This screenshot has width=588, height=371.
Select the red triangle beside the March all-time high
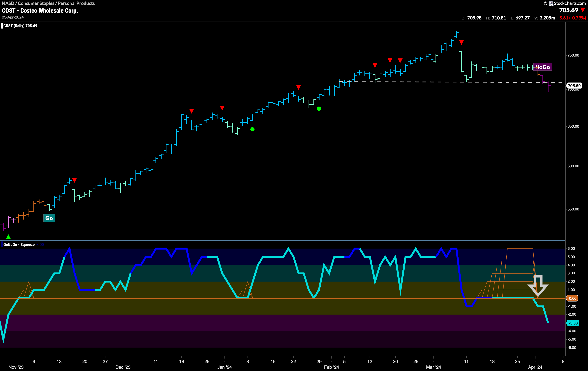[x=461, y=42]
